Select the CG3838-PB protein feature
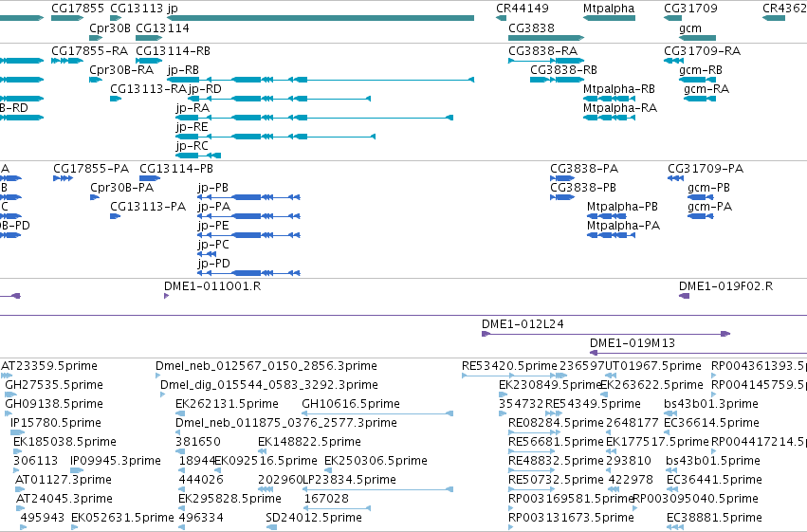Image resolution: width=807 pixels, height=532 pixels. point(562,197)
